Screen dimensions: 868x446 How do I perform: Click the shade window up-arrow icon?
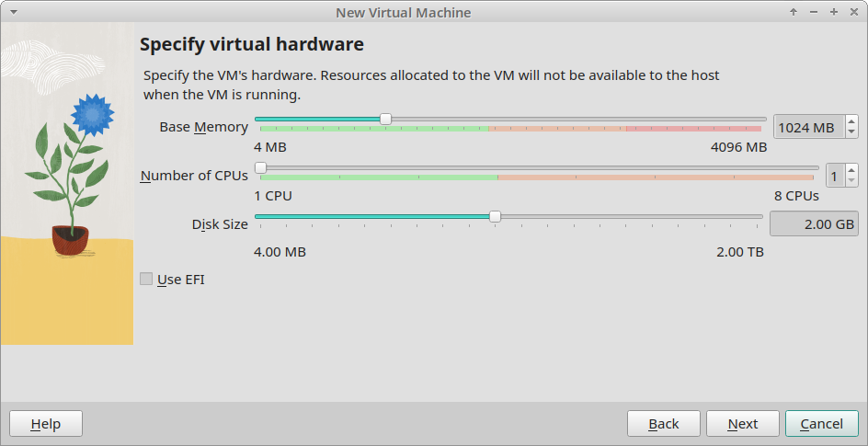[794, 12]
